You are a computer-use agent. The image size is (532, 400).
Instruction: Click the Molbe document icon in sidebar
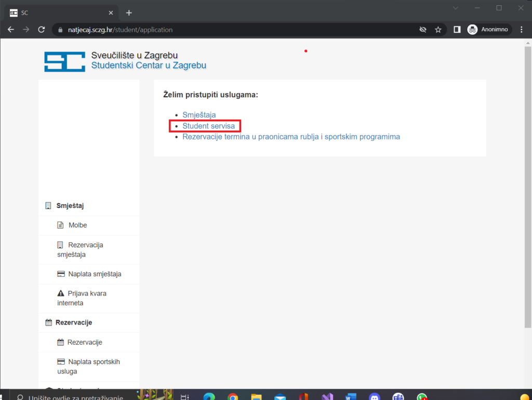[x=60, y=225]
